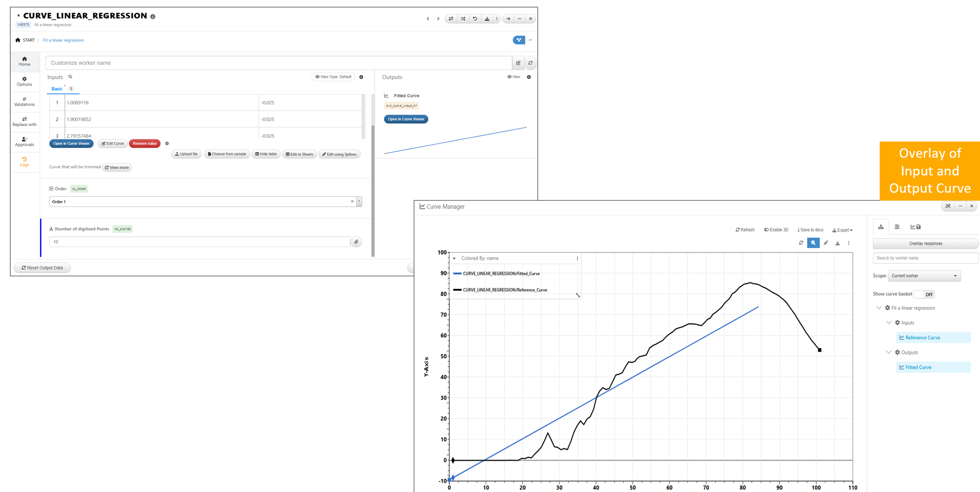Click the attachment paperclip next to digitized points

point(356,242)
